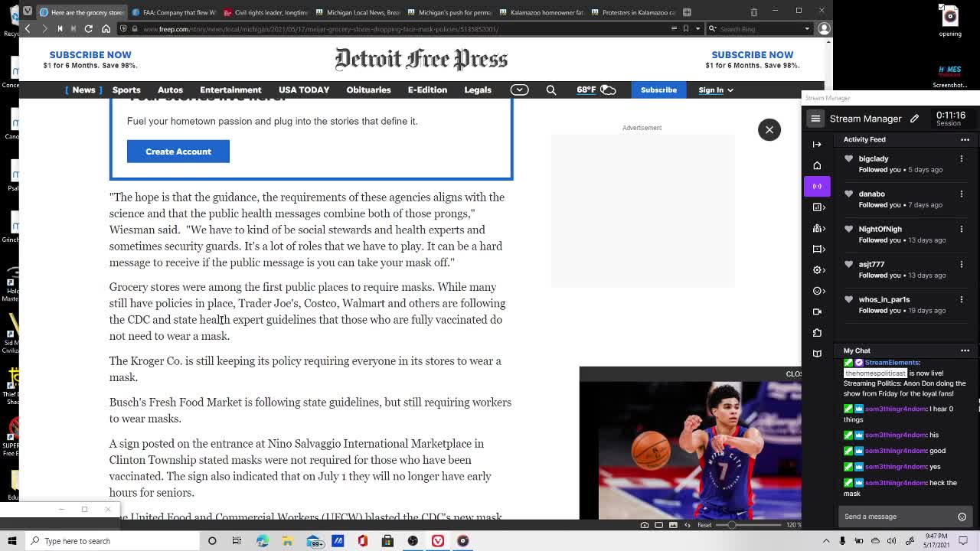Expand the Settings gear section in sidebar

pyautogui.click(x=818, y=269)
